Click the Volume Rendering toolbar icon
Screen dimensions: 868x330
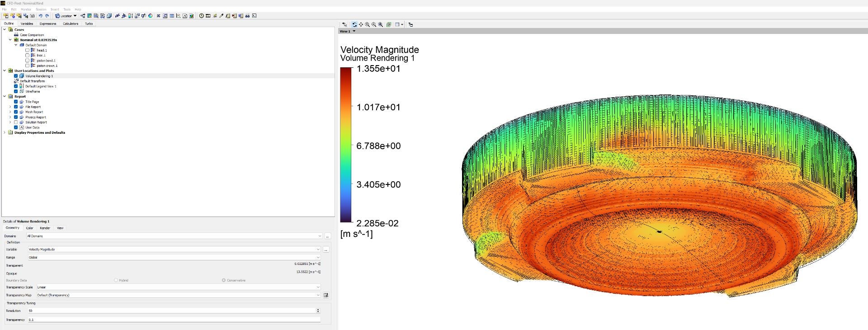pyautogui.click(x=109, y=16)
